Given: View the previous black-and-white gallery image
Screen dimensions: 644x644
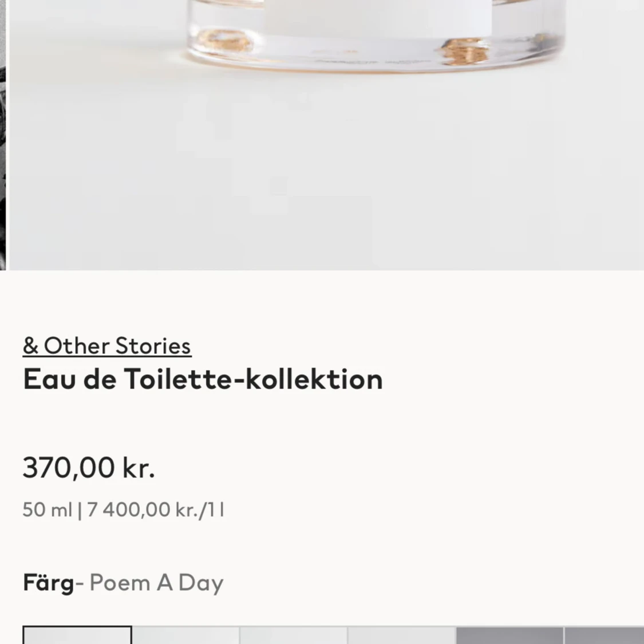Looking at the screenshot, I should point(3,135).
